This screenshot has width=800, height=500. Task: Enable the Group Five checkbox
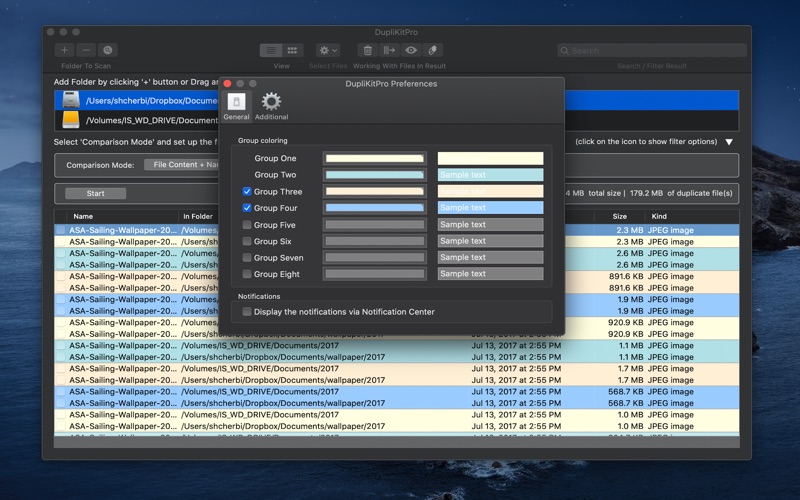pos(247,224)
